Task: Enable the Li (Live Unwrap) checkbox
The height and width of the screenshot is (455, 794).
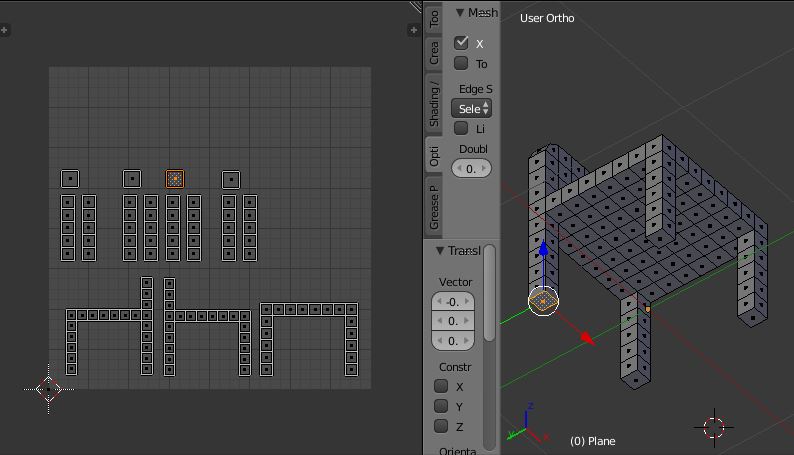Action: [461, 128]
